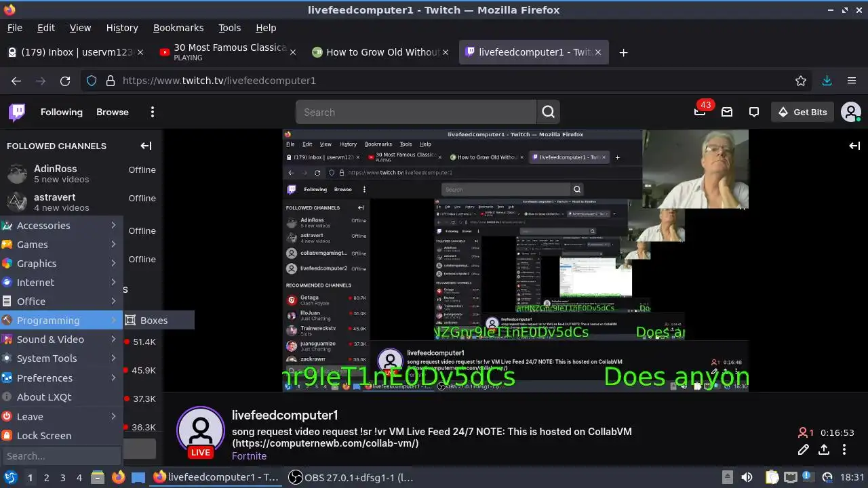Screen dimensions: 868x488
Task: Click the search magnifier button on Twitch
Action: click(549, 112)
